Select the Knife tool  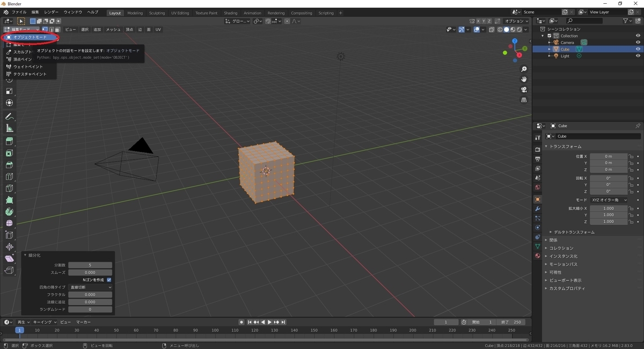point(9,188)
